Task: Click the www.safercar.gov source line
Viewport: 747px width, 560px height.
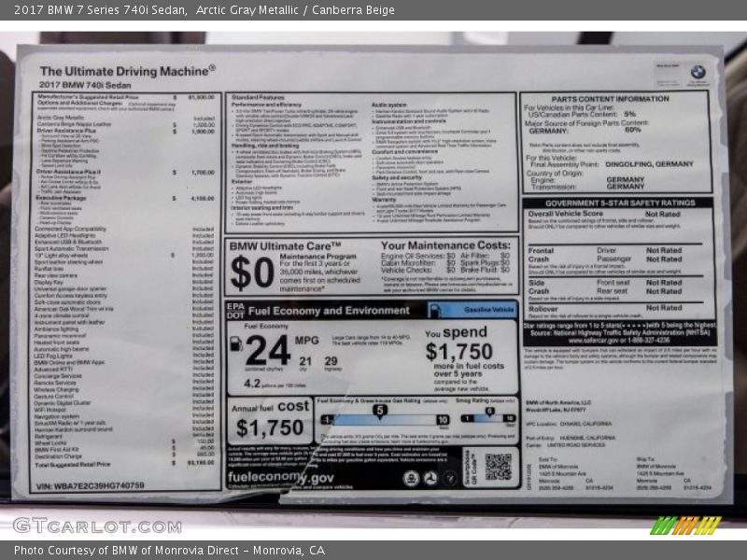Action: point(619,341)
